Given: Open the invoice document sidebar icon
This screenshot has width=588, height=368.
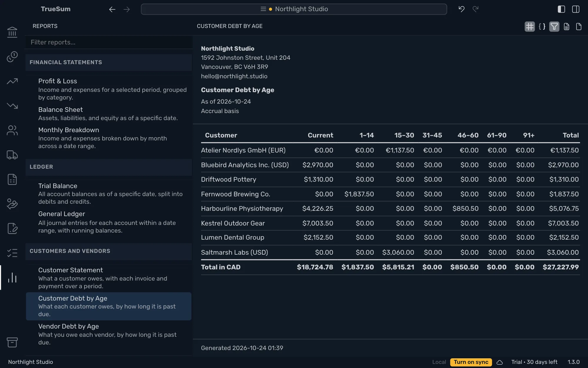Looking at the screenshot, I should pyautogui.click(x=12, y=179).
